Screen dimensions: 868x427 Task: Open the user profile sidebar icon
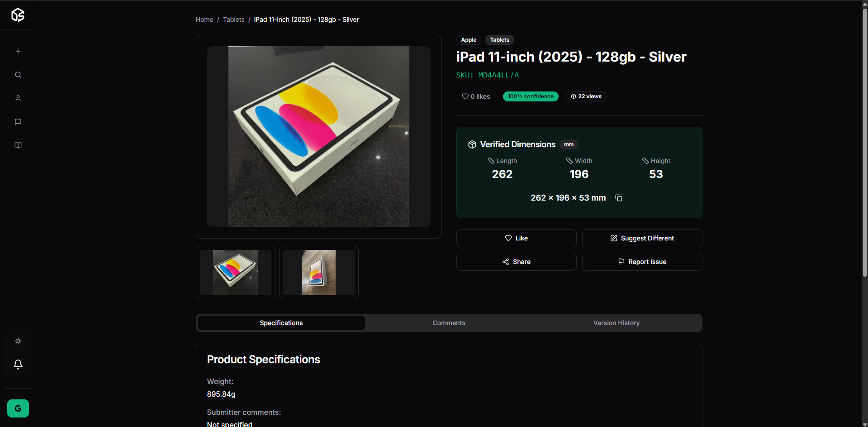(18, 98)
